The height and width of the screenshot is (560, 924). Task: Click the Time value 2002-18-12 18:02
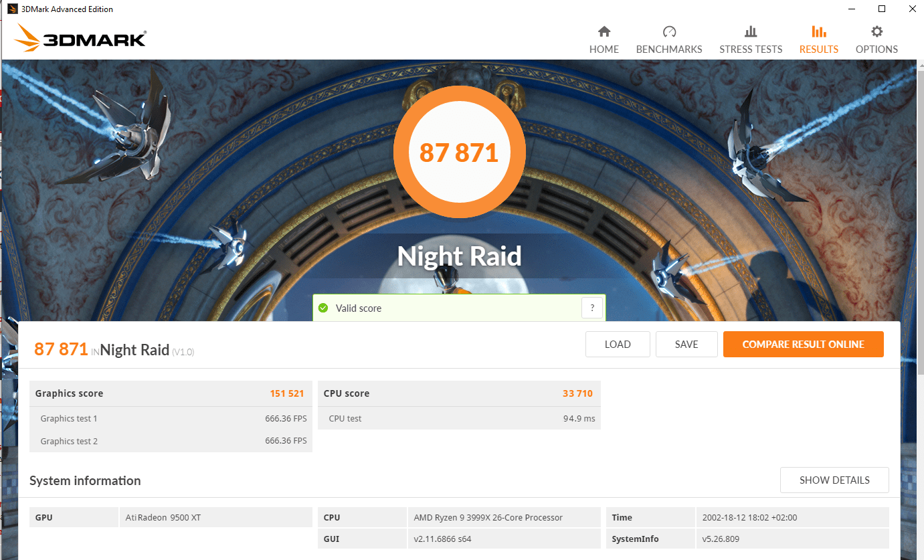(x=750, y=517)
